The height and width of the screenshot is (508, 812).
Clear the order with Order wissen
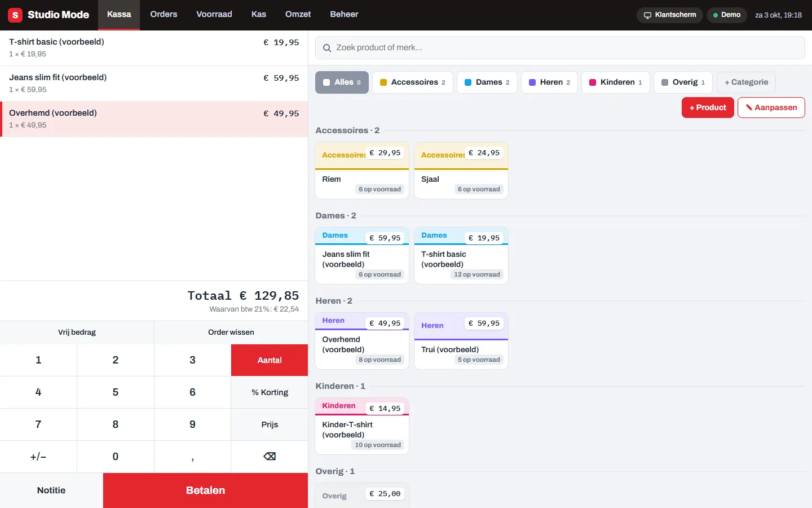(231, 332)
